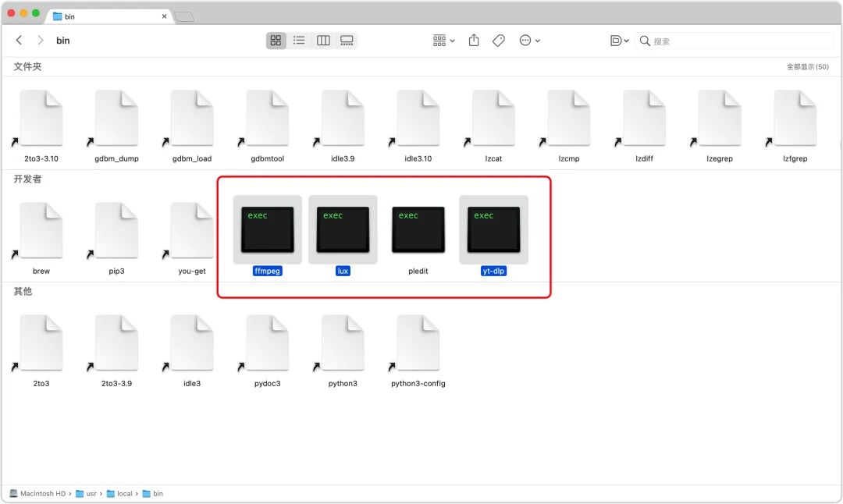The height and width of the screenshot is (504, 843).
Task: Select the pip3 file icon
Action: coord(116,230)
